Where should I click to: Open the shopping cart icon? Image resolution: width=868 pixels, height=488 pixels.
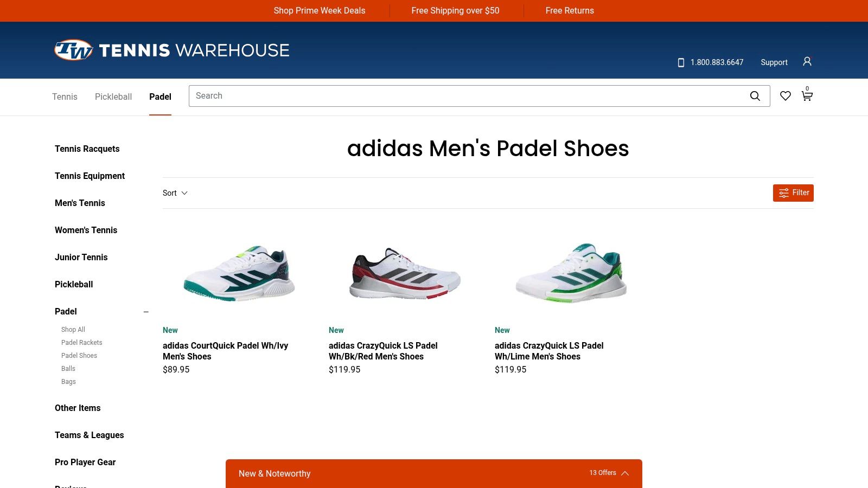pos(807,96)
